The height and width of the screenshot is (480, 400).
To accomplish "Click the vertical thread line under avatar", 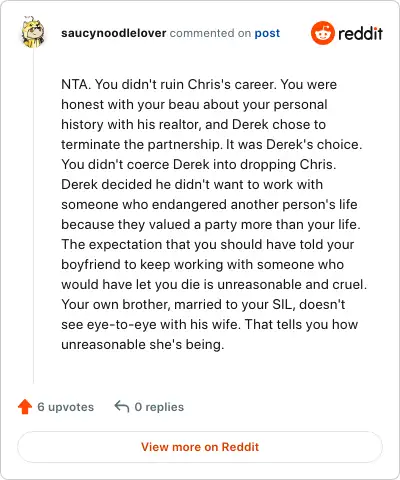I will [33, 216].
